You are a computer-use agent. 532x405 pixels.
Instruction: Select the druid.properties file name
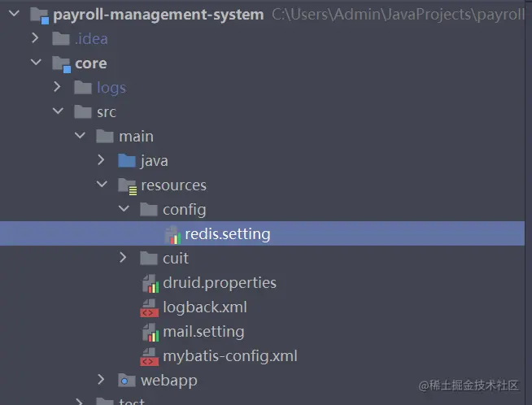pyautogui.click(x=220, y=283)
